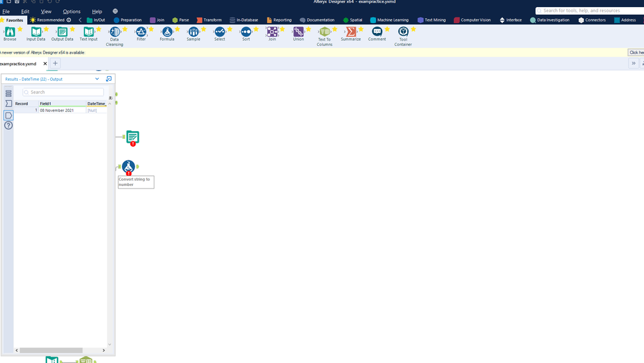
Task: Open the language globe icon
Action: pos(115,11)
